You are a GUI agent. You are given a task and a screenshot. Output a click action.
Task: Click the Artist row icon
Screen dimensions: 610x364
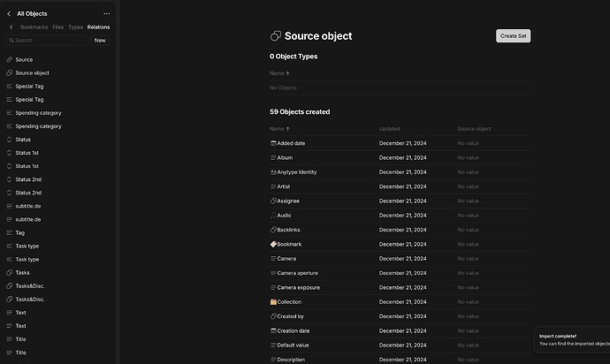click(x=273, y=186)
